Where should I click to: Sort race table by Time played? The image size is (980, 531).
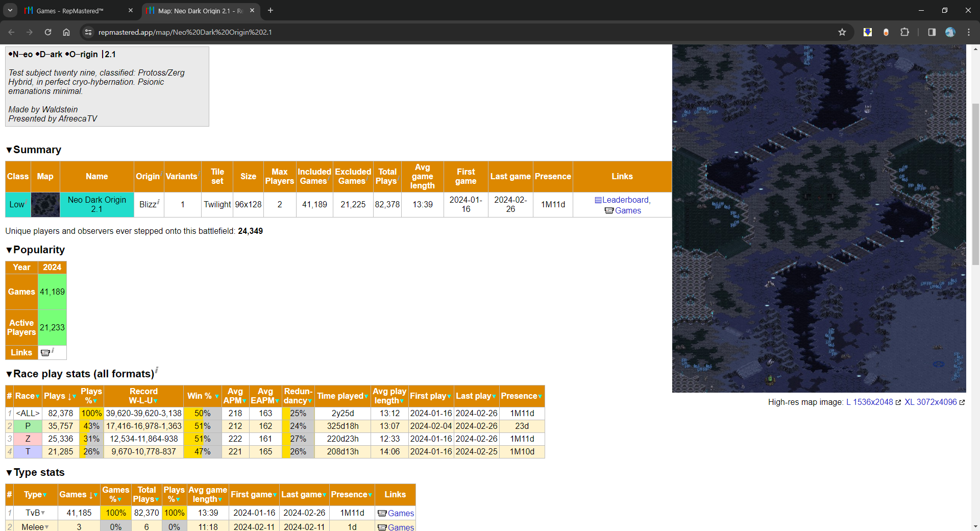coord(342,396)
